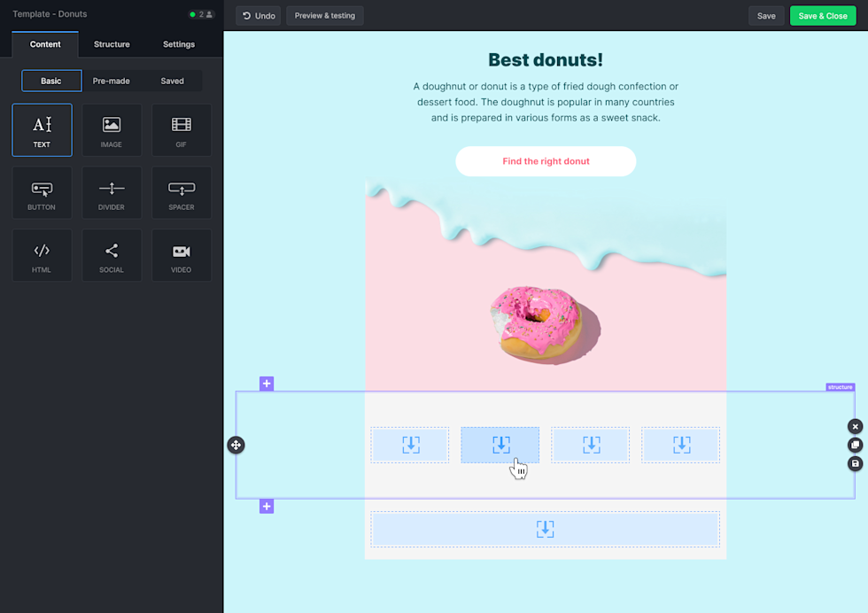
Task: Switch to the Structure tab
Action: 112,43
